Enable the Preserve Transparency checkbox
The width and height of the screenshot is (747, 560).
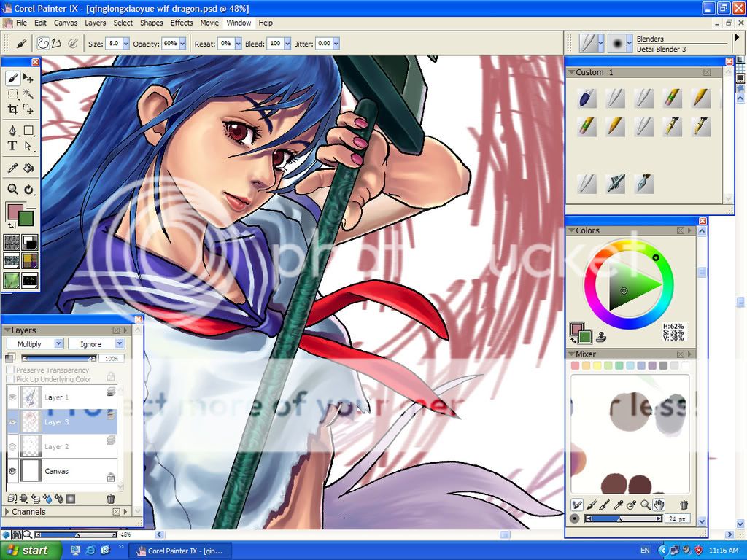click(10, 370)
